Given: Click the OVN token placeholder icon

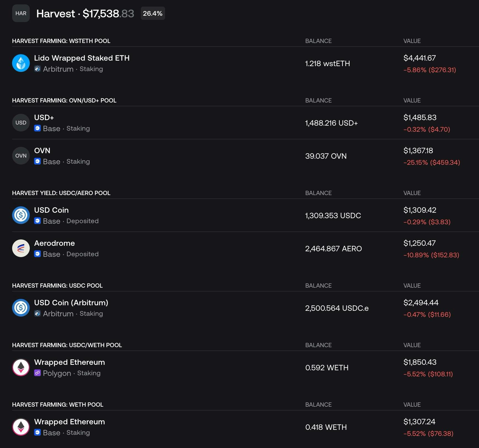Looking at the screenshot, I should (x=21, y=156).
